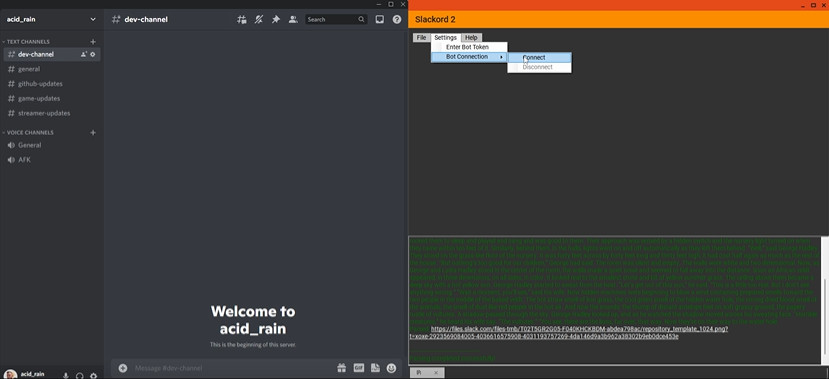The height and width of the screenshot is (379, 829).
Task: Open Discord user settings gear
Action: [93, 375]
